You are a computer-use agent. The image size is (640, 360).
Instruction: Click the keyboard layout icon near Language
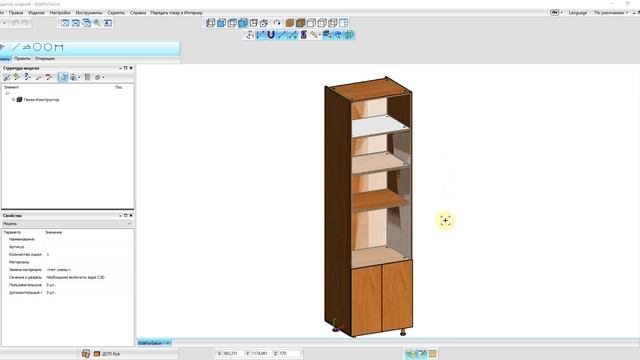[554, 13]
